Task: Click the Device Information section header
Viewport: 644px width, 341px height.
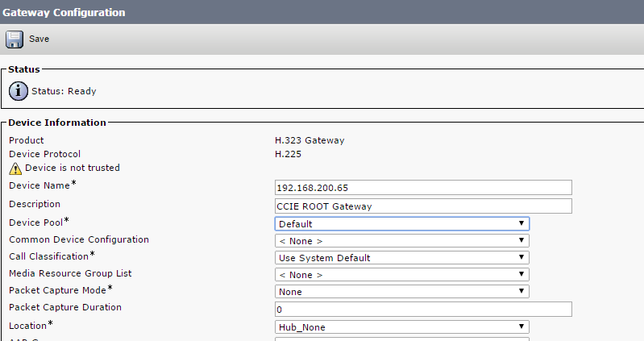Action: tap(57, 123)
